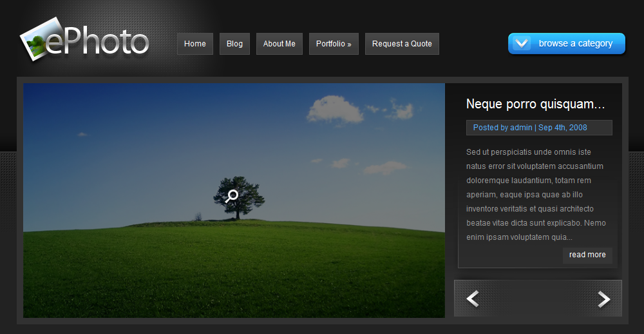
Task: Open the Home menu item
Action: click(x=195, y=44)
